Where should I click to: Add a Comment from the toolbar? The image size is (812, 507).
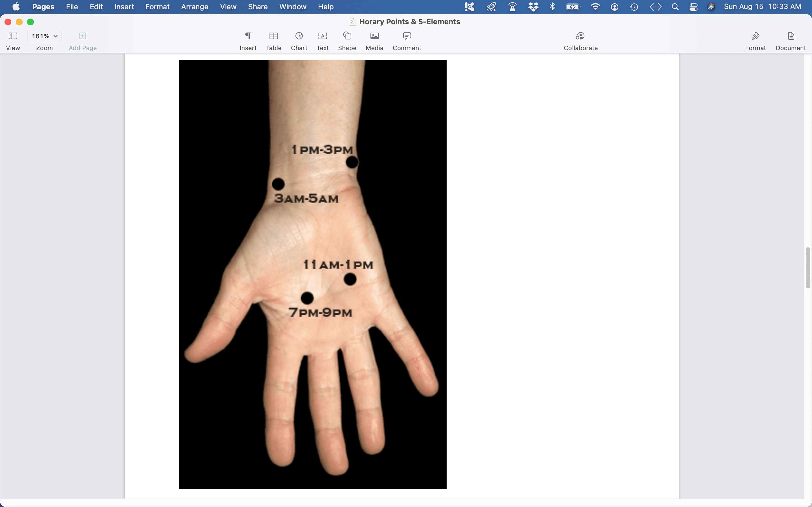pos(407,36)
